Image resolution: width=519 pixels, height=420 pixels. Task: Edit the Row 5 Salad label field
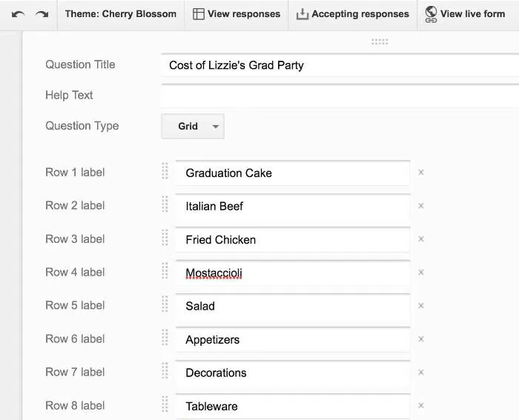293,306
